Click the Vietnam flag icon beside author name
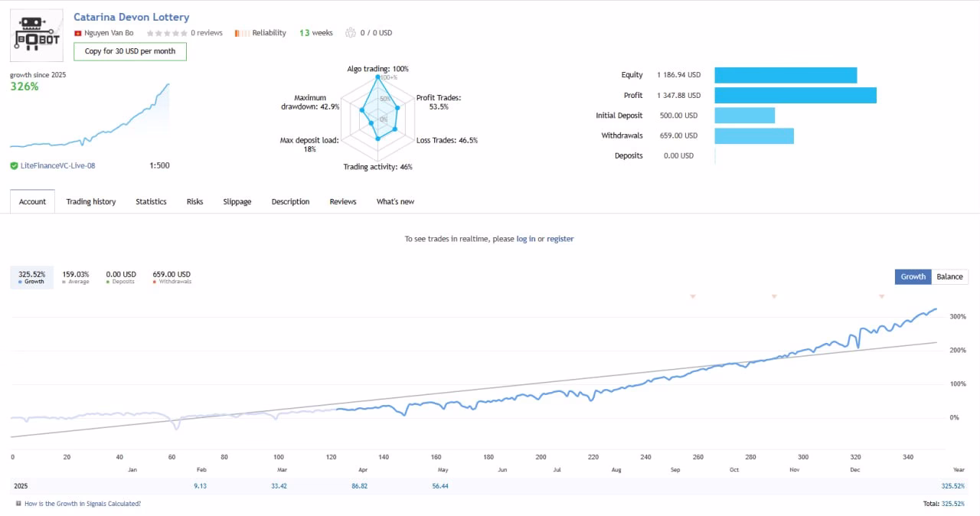Viewport: 980px width, 516px height. click(77, 33)
